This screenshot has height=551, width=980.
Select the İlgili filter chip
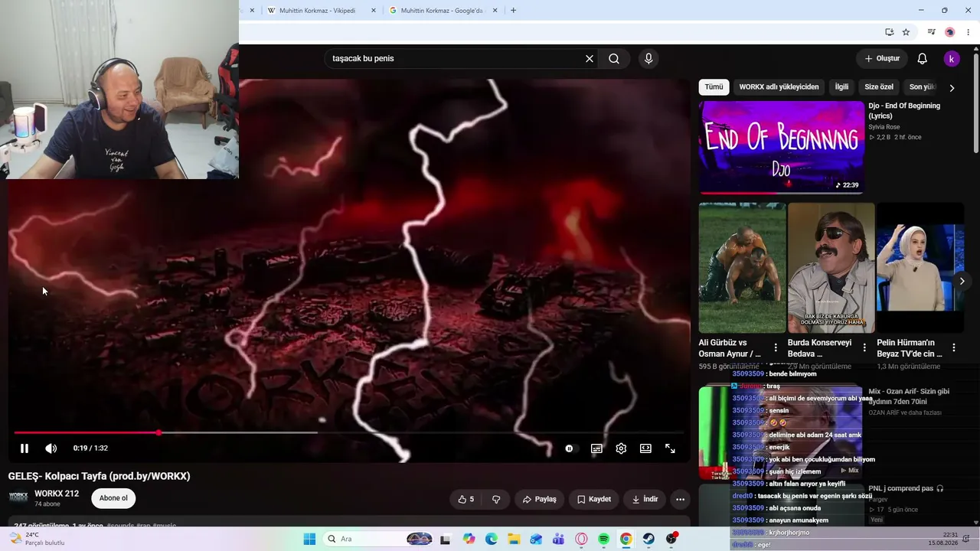[841, 87]
